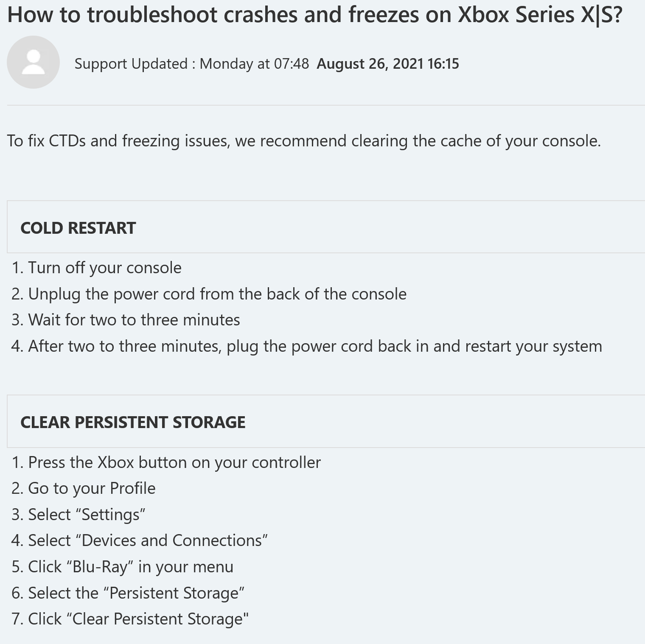This screenshot has width=645, height=644.
Task: Click the Press the Xbox button step
Action: point(166,462)
